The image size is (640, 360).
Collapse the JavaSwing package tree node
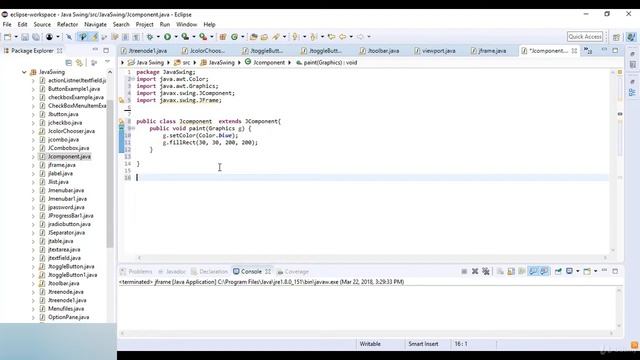(24, 72)
